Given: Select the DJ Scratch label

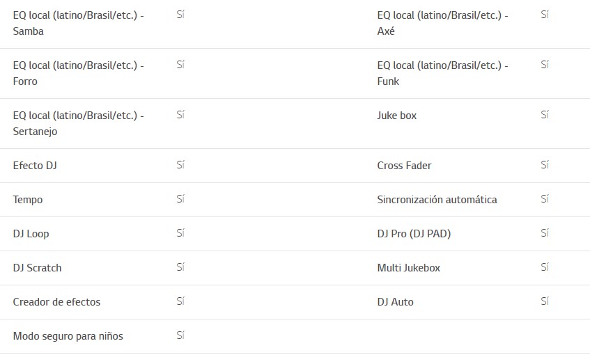Looking at the screenshot, I should click(x=37, y=268).
